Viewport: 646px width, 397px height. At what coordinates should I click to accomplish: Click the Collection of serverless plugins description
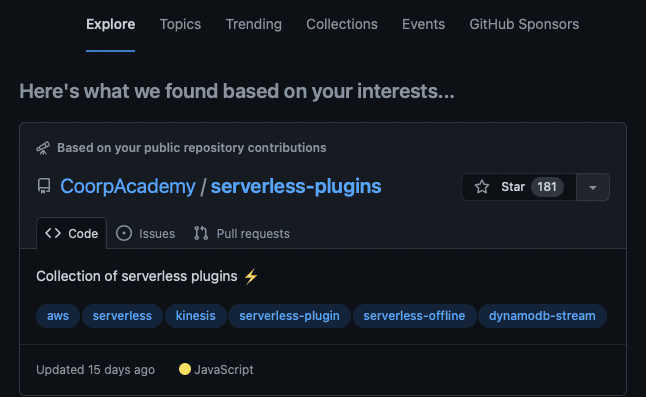[x=137, y=276]
